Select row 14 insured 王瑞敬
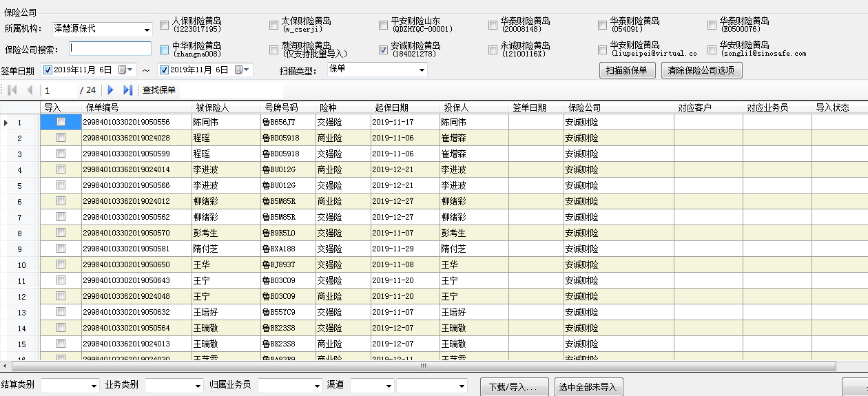The width and height of the screenshot is (868, 396). tap(227, 328)
